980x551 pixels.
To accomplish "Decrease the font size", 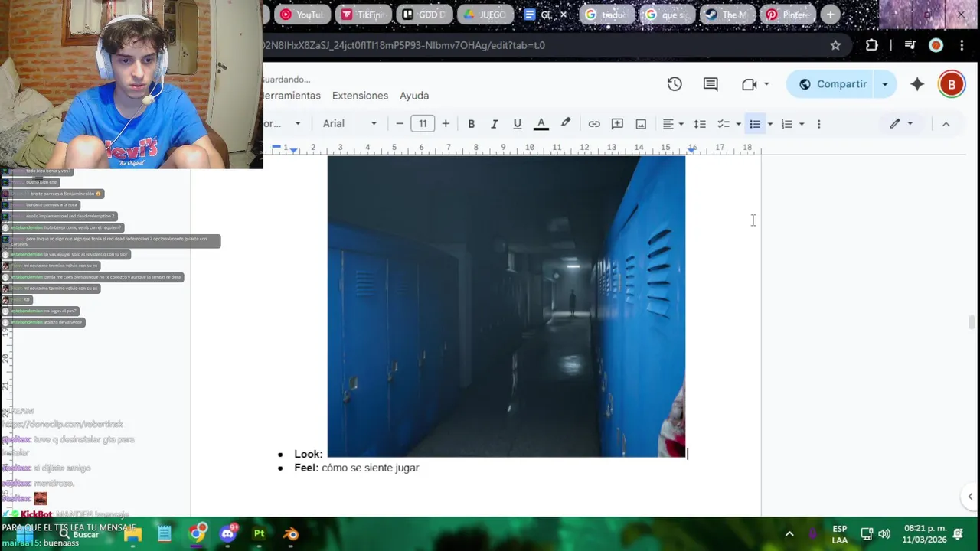I will 400,124.
